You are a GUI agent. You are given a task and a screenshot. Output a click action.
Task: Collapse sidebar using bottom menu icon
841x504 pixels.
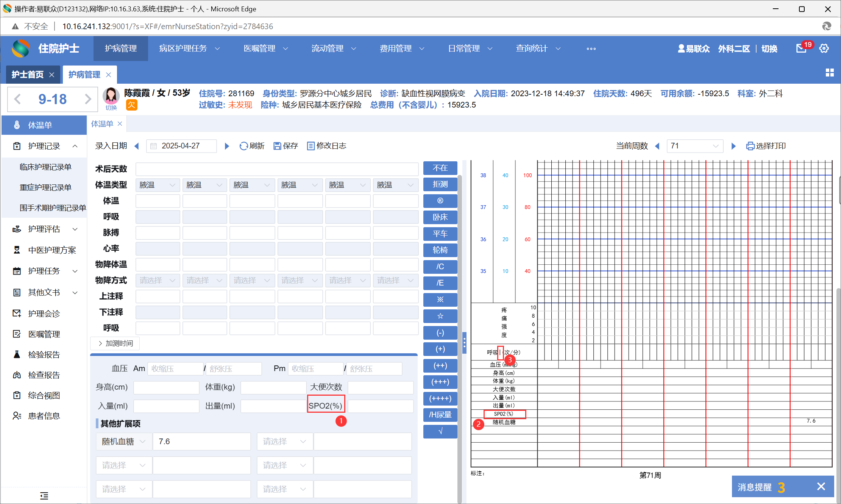(x=44, y=496)
